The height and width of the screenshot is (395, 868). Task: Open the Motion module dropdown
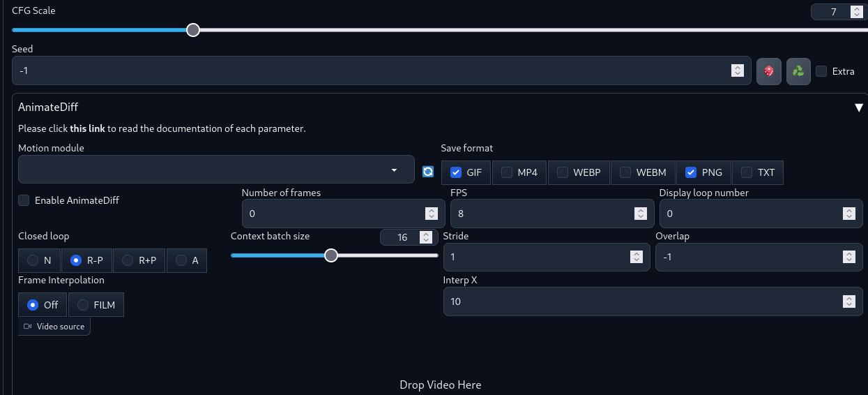coord(216,170)
